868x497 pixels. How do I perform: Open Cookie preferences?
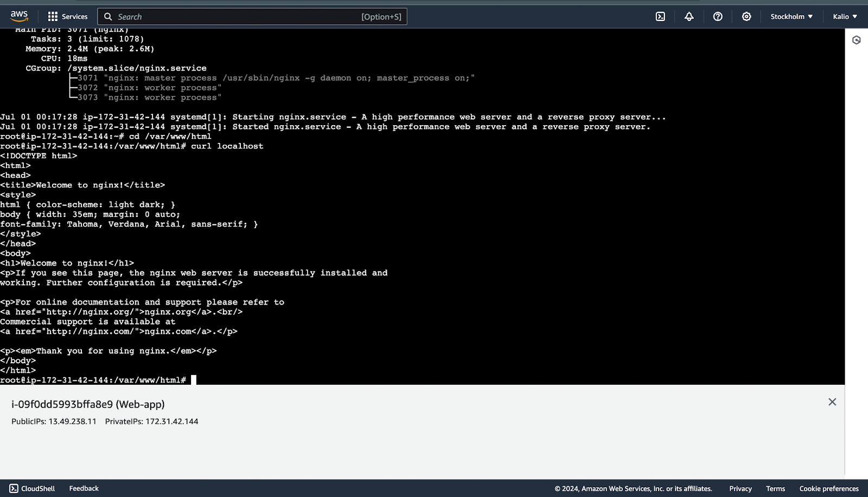[x=829, y=488]
